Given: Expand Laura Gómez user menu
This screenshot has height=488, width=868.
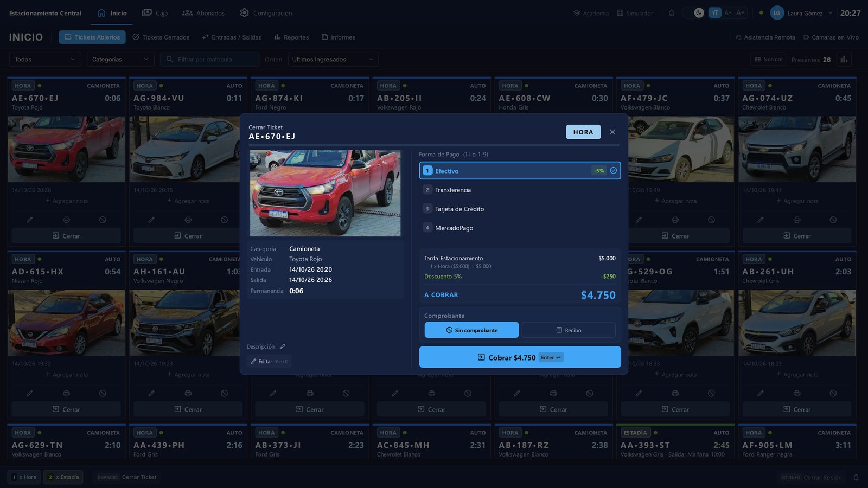Looking at the screenshot, I should (x=801, y=13).
